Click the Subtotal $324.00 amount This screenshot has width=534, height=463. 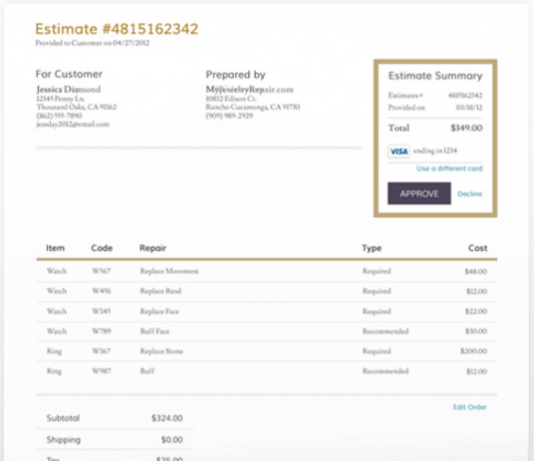(167, 418)
